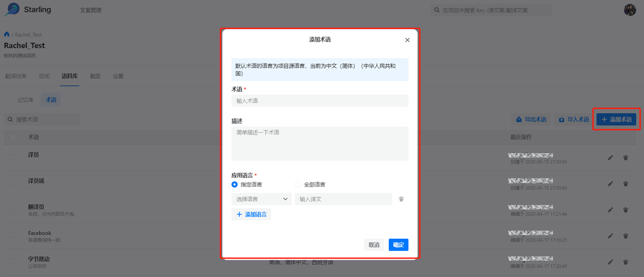Delete the 译员端 term via trash icon
Viewport: 644px width, 277px height.
click(625, 184)
